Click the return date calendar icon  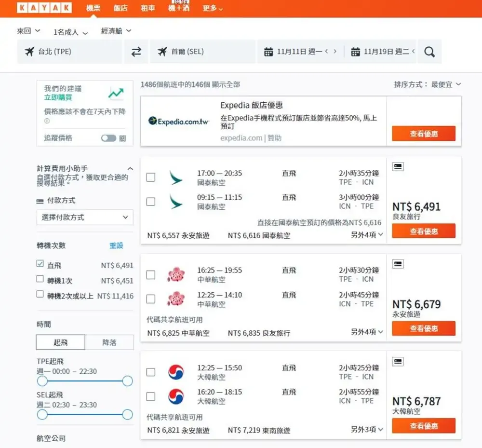click(x=355, y=52)
